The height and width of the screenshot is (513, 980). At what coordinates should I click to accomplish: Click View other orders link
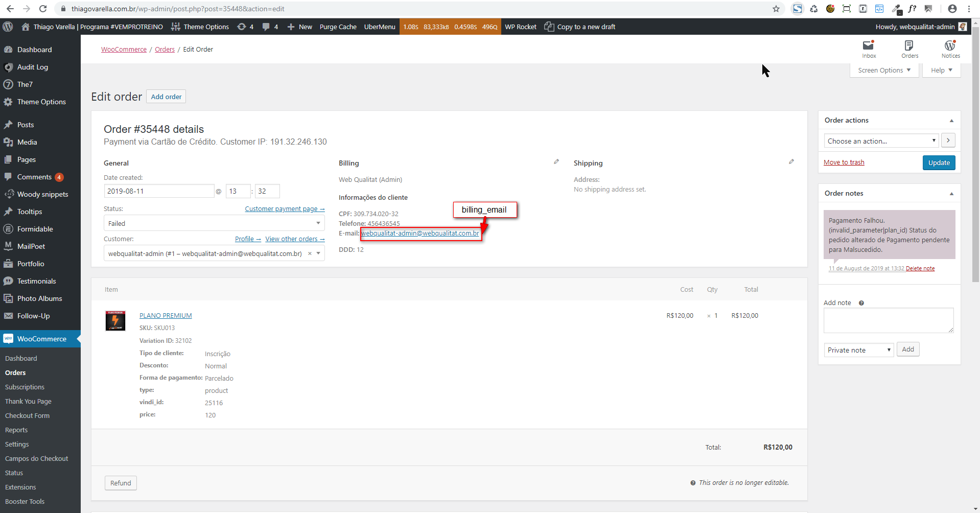295,239
